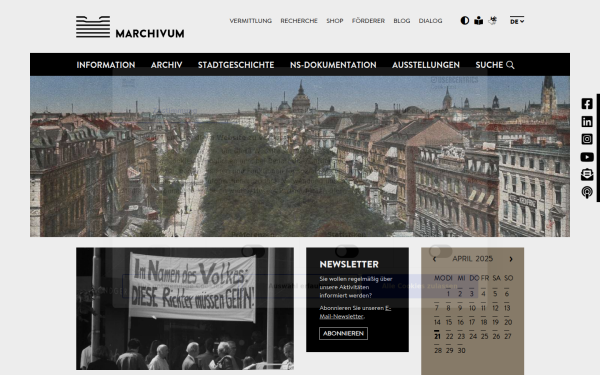Click the Newsletter heading
This screenshot has height=375, width=600.
349,264
